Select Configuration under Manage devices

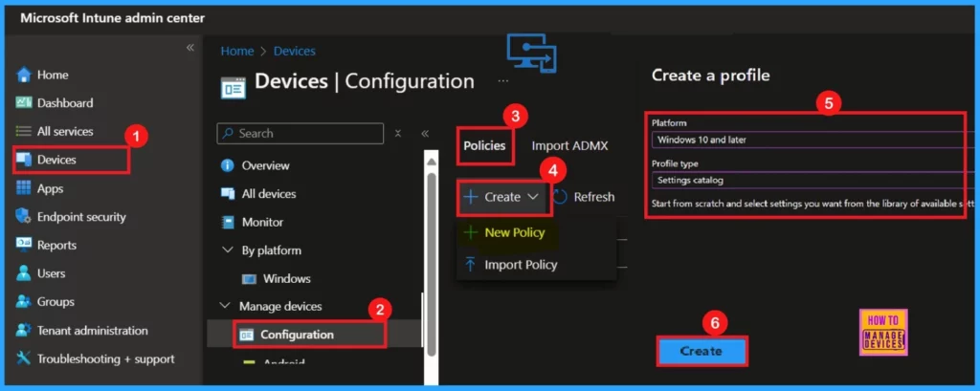(x=297, y=335)
